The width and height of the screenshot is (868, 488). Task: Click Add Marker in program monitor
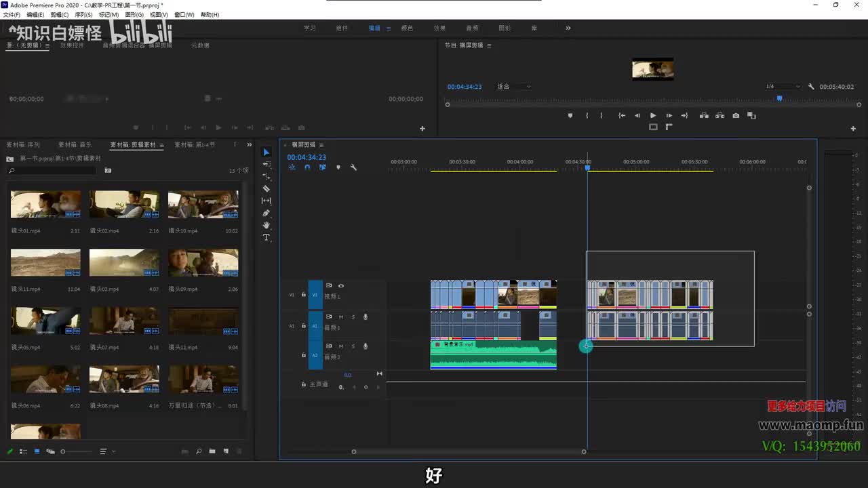(570, 116)
